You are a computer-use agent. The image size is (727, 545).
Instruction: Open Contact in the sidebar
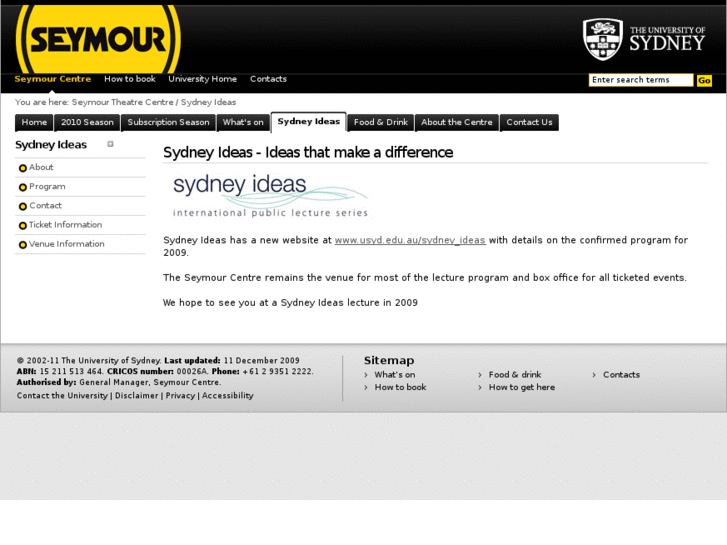[x=45, y=205]
